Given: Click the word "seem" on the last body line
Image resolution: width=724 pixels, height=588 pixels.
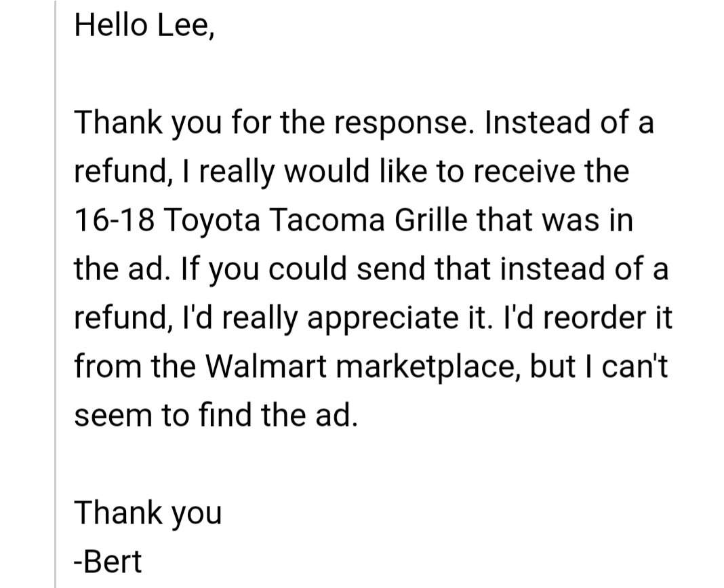Looking at the screenshot, I should pos(114,414).
